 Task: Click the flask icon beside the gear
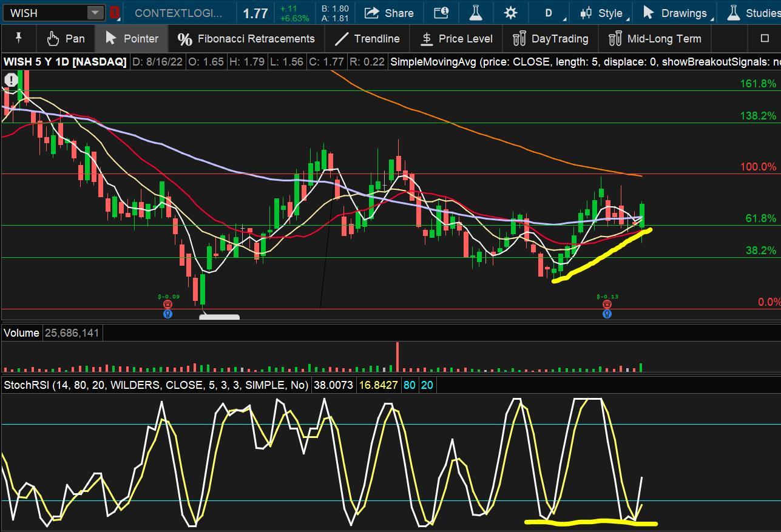(x=475, y=13)
